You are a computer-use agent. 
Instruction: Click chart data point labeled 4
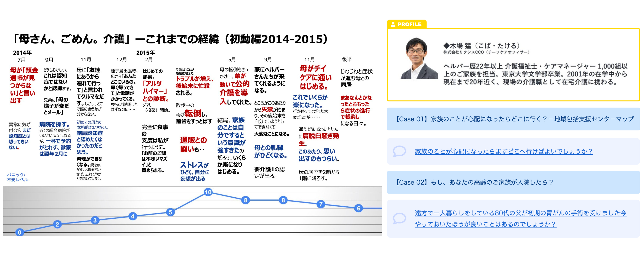click(x=132, y=216)
